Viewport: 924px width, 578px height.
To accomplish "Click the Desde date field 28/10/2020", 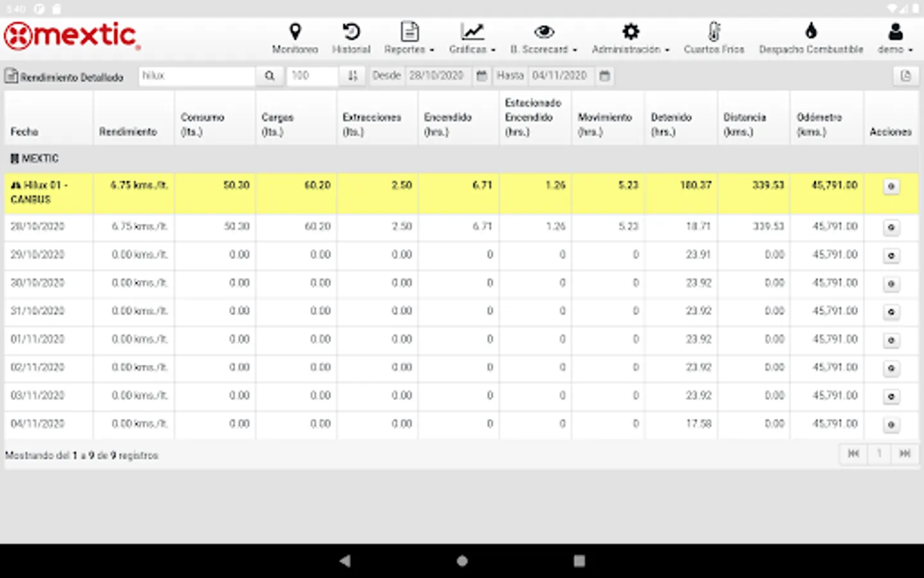I will point(440,76).
